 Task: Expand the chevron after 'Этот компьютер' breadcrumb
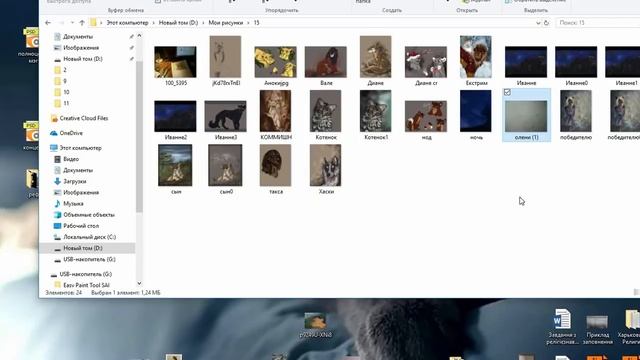(x=153, y=23)
